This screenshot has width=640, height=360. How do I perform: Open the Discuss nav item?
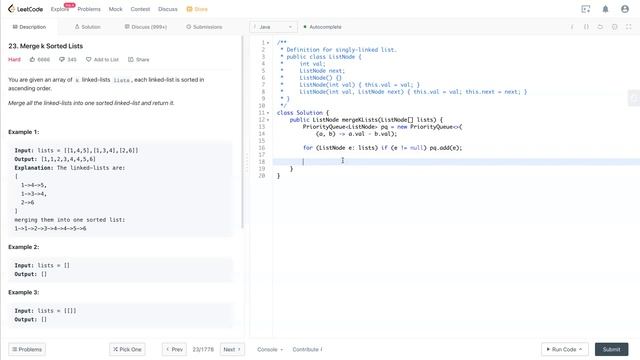(x=168, y=9)
